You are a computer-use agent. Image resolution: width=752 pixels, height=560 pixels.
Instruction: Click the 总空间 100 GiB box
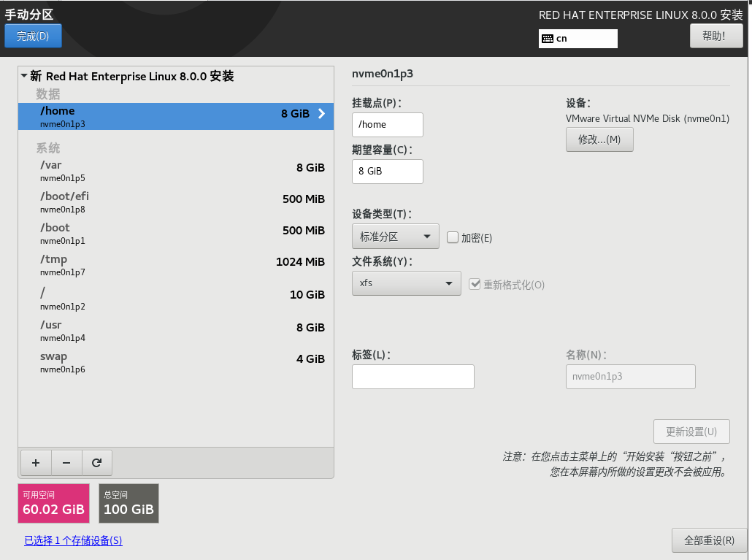pos(128,503)
